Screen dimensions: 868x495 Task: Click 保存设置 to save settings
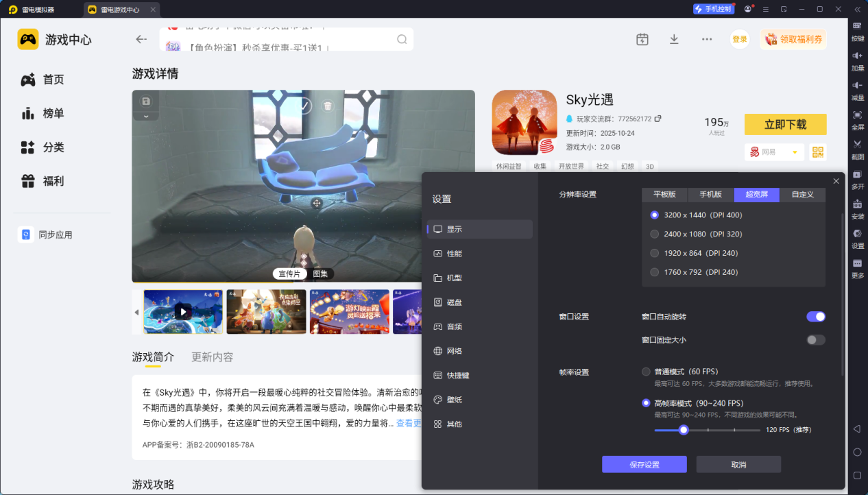(643, 464)
